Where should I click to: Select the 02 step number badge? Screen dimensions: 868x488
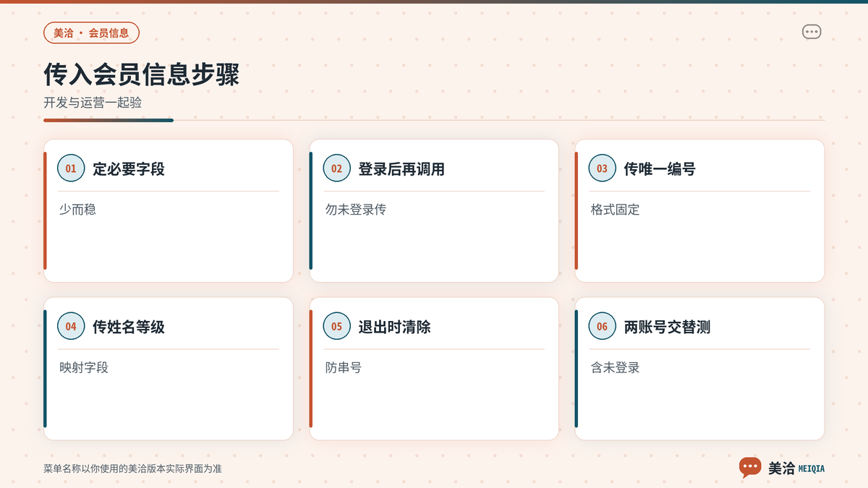[x=336, y=168]
